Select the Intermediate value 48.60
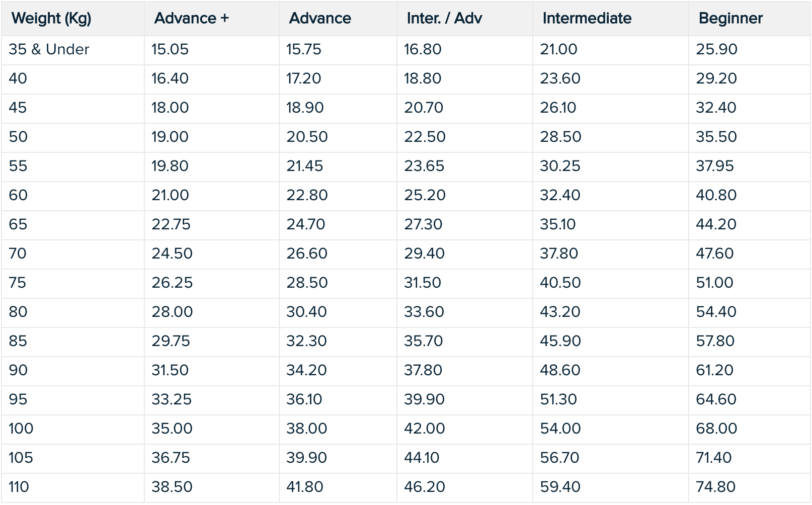 click(560, 370)
